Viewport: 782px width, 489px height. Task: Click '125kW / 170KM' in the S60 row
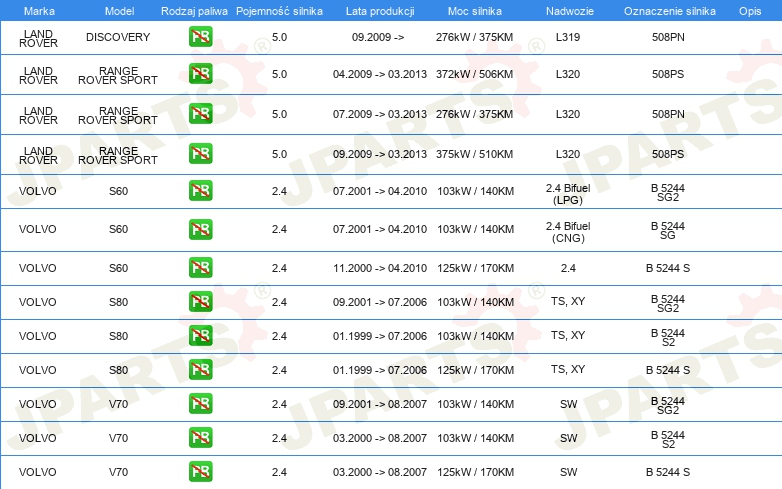pos(475,268)
